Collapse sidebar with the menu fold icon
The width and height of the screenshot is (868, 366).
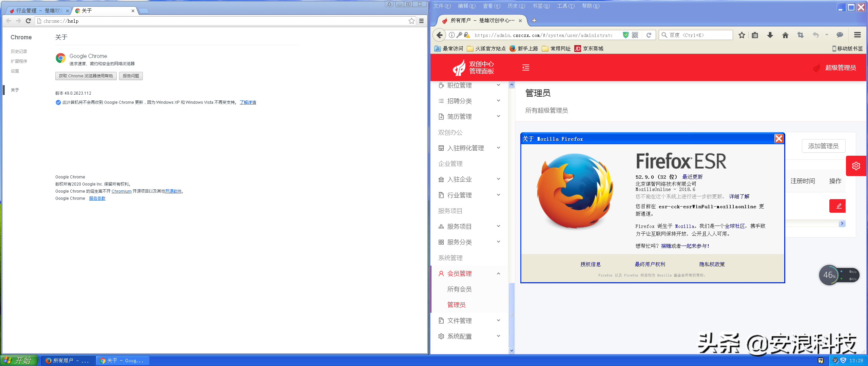point(526,68)
